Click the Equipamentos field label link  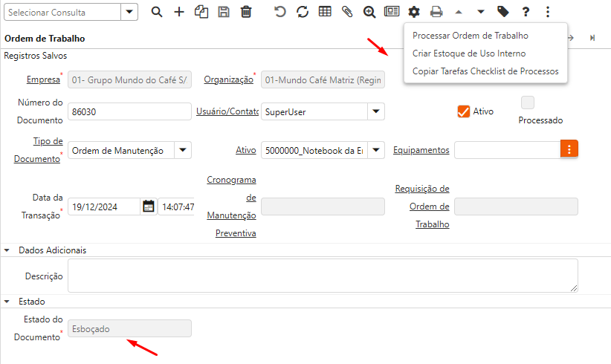point(421,150)
